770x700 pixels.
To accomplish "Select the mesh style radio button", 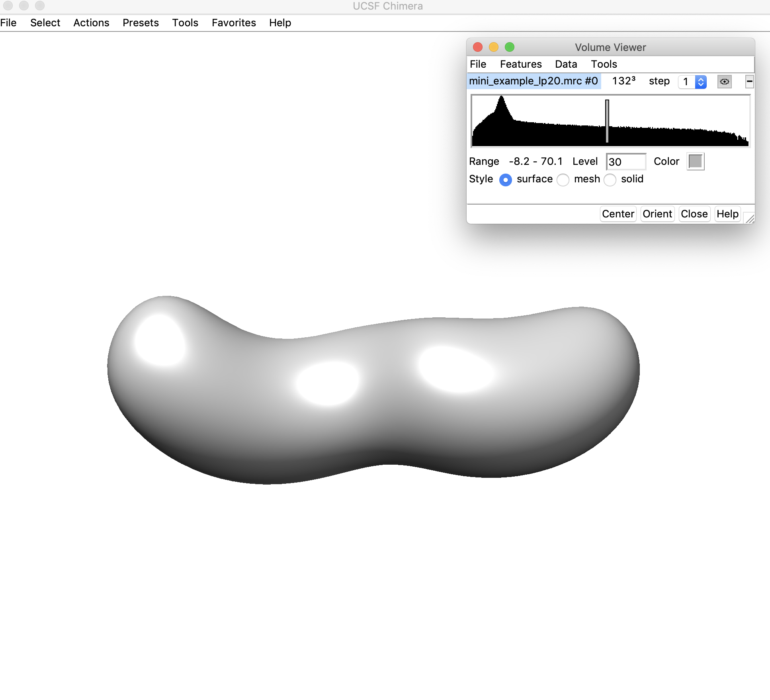I will click(x=563, y=180).
